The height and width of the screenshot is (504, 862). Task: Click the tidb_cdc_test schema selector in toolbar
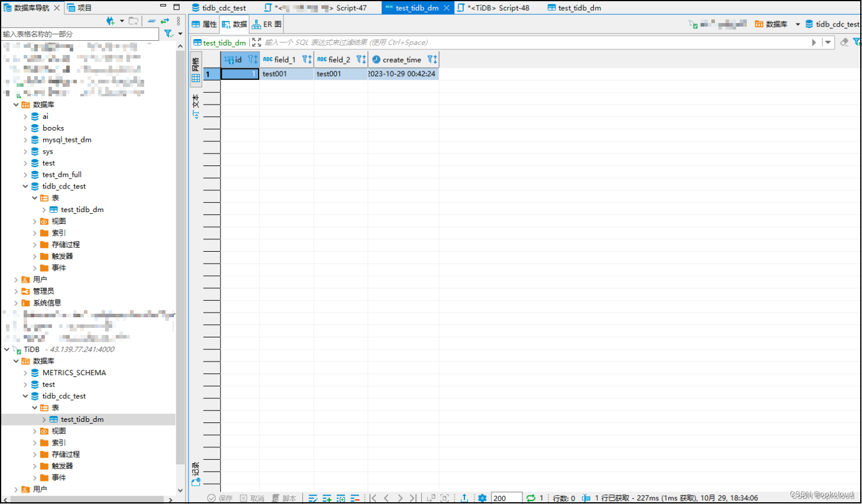pyautogui.click(x=832, y=24)
